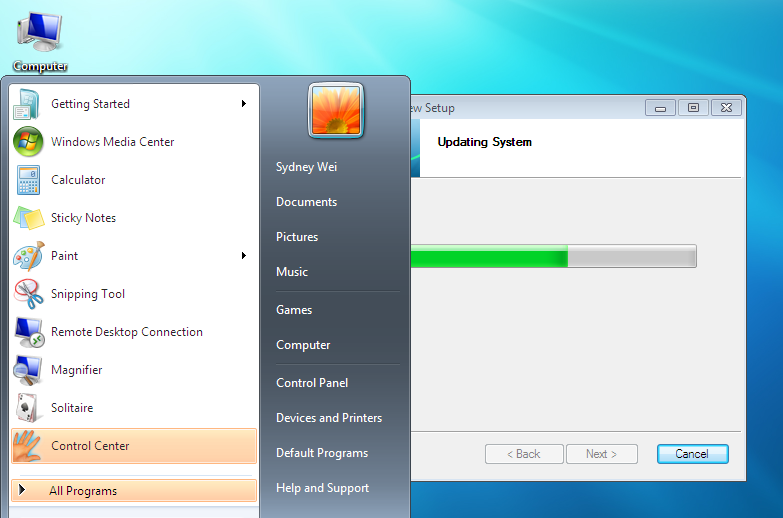Viewport: 783px width, 518px height.
Task: Open Devices and Printers
Action: point(329,418)
